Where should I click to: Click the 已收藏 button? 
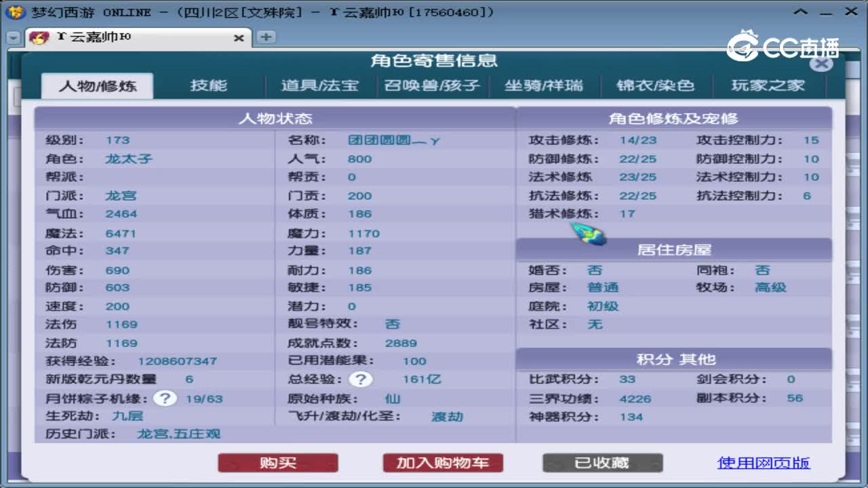[x=602, y=463]
